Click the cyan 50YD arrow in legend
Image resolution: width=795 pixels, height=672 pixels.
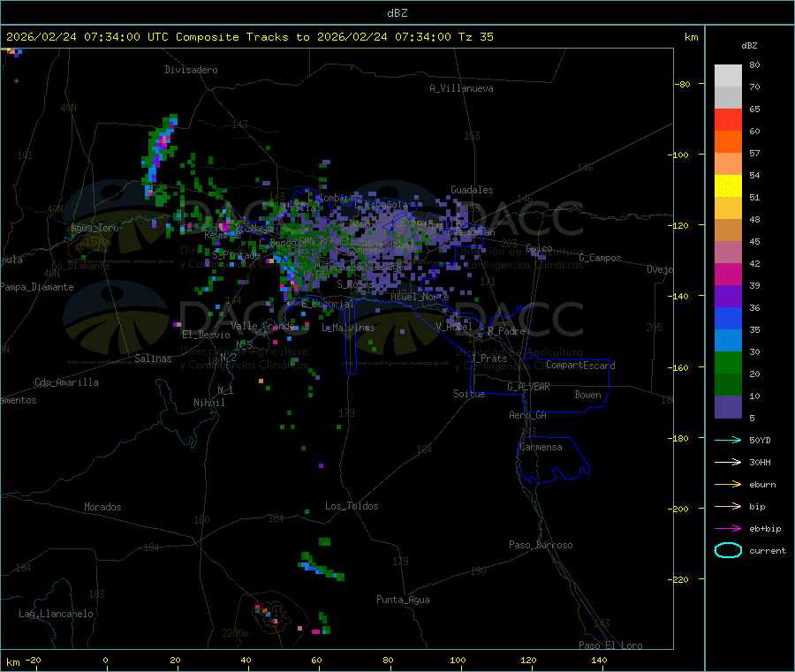point(728,440)
